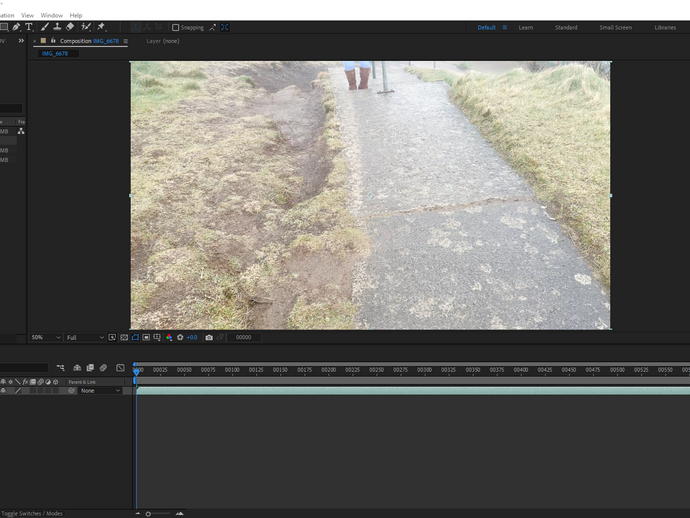
Task: Click the Parent & Link column header
Action: [82, 382]
